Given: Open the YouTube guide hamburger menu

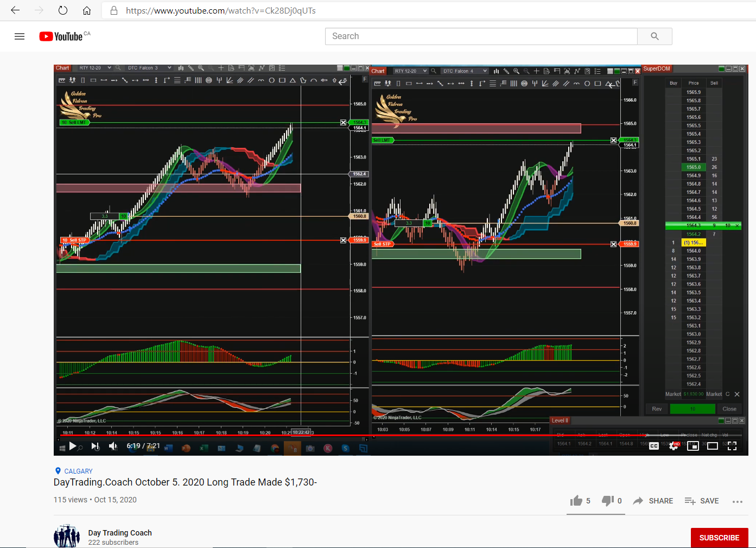Looking at the screenshot, I should point(20,36).
